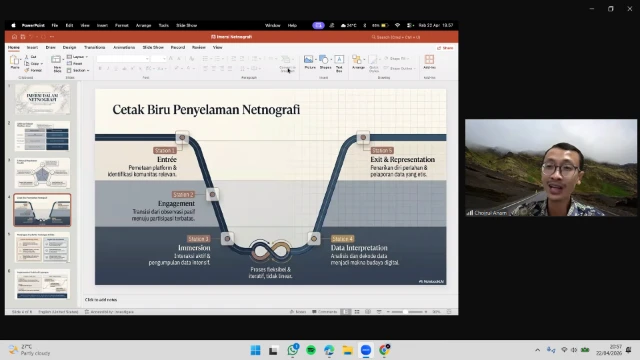
Task: Click the Home icon in title bar
Action: point(14,37)
